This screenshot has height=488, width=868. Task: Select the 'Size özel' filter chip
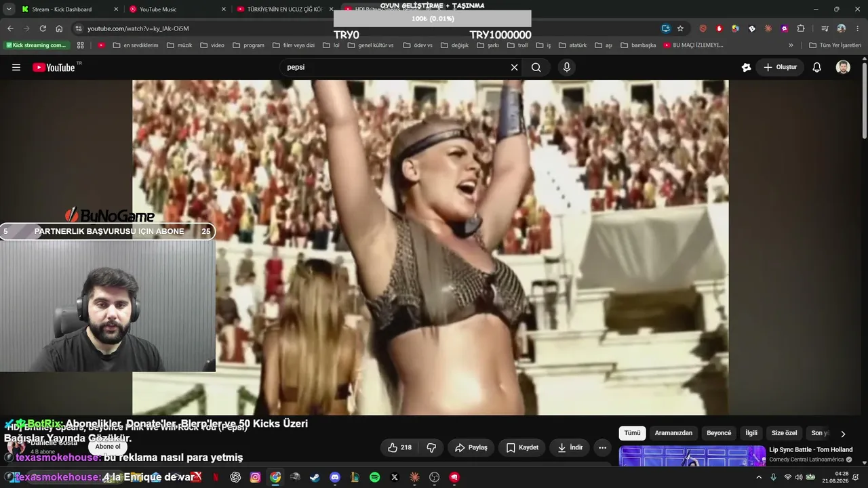pos(785,433)
